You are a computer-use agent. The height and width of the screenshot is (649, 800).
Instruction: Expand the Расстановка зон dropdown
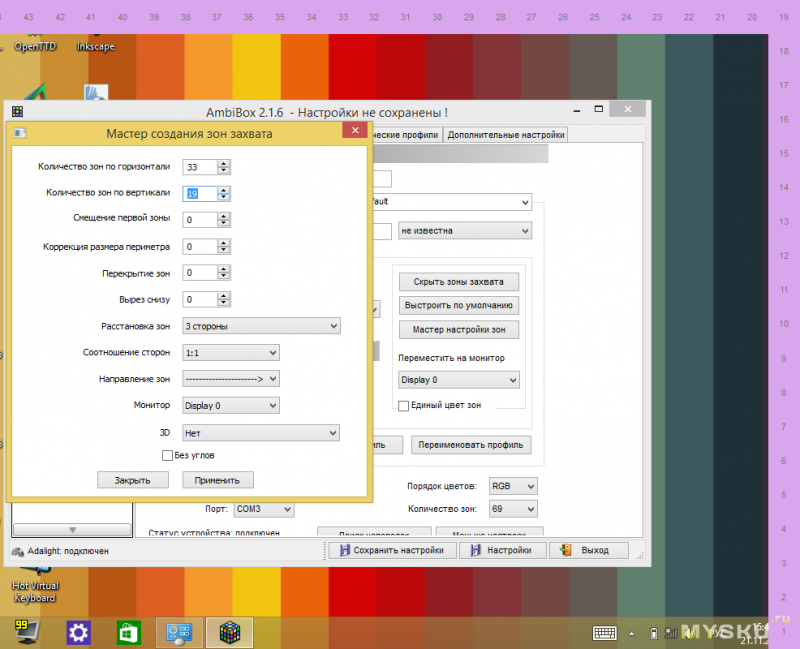pos(262,326)
